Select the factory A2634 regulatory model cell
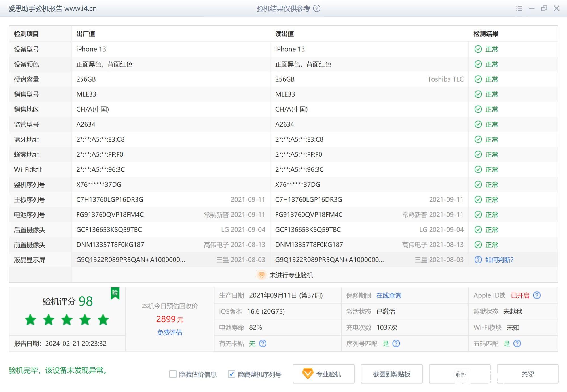The width and height of the screenshot is (567, 392). coord(86,124)
